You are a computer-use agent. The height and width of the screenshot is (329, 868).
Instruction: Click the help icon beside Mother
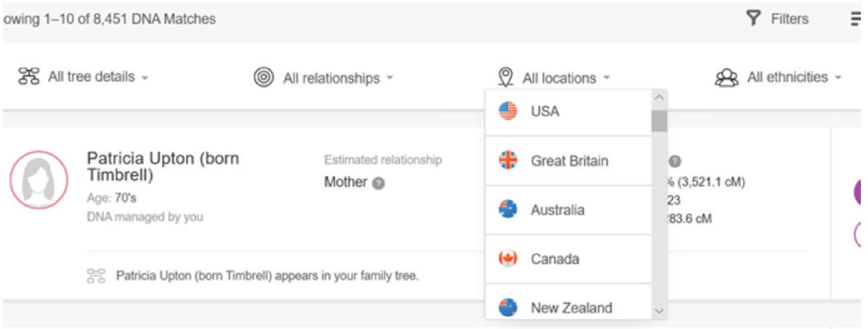379,184
